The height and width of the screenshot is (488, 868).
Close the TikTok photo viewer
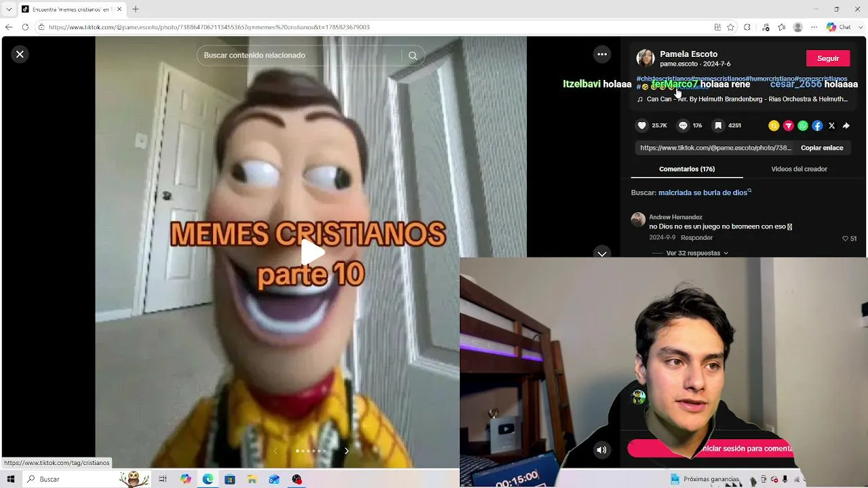(20, 54)
